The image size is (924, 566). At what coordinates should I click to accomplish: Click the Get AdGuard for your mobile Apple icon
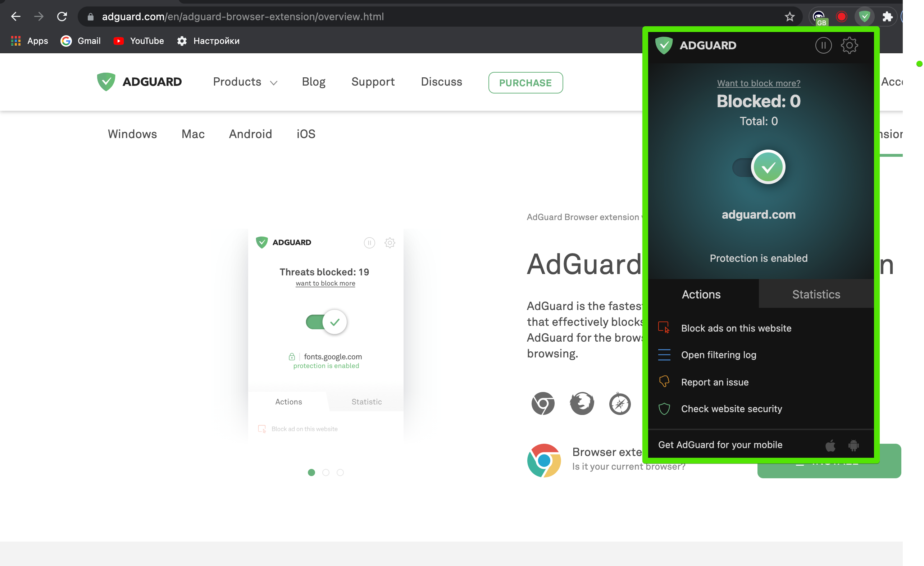(x=831, y=444)
